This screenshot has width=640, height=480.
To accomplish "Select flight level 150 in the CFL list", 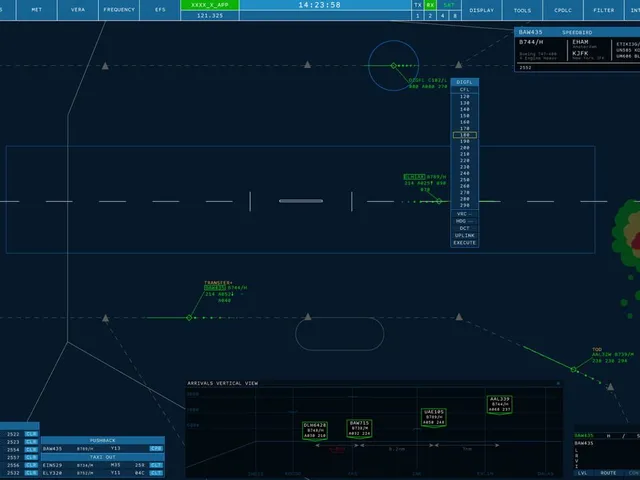I will pyautogui.click(x=464, y=116).
